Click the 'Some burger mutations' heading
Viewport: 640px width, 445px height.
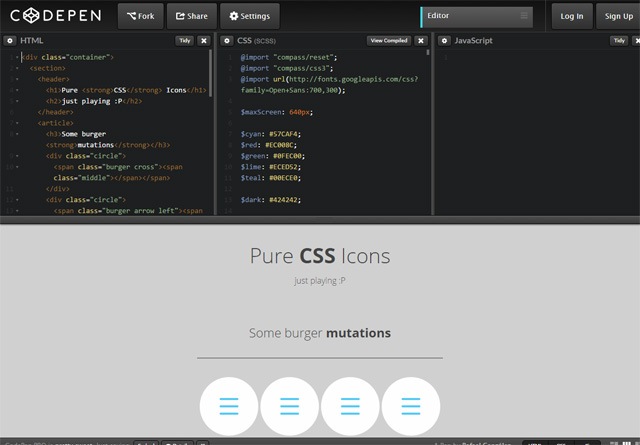(x=320, y=333)
